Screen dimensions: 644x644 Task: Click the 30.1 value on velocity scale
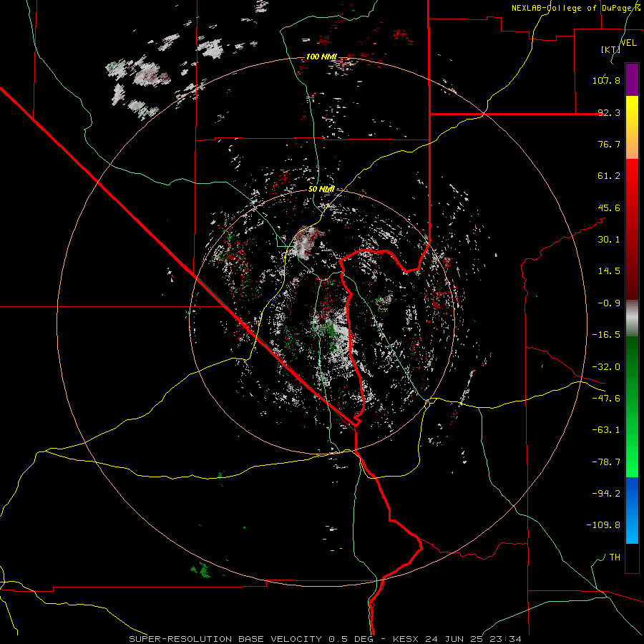point(609,240)
